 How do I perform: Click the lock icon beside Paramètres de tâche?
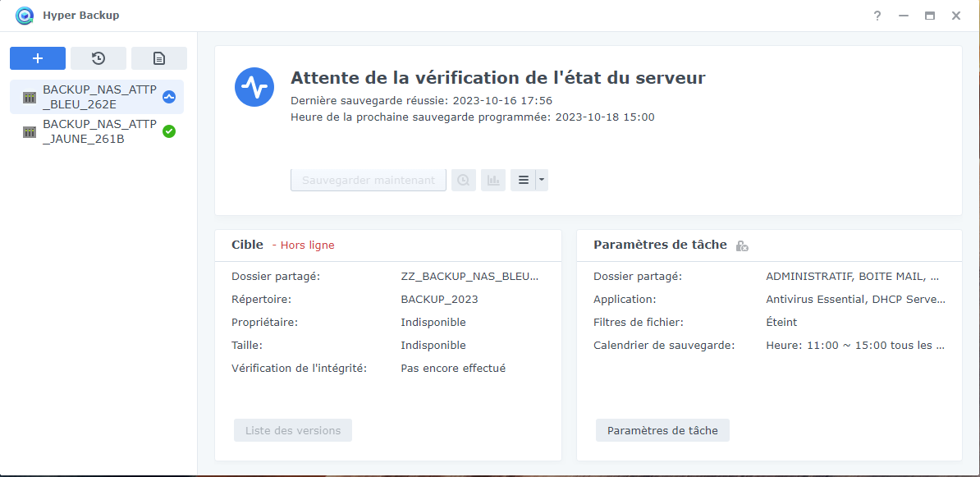coord(742,245)
